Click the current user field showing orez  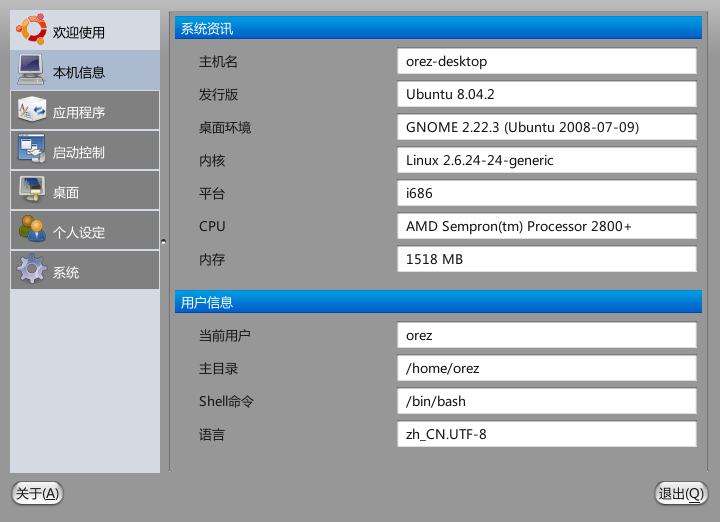click(x=546, y=335)
